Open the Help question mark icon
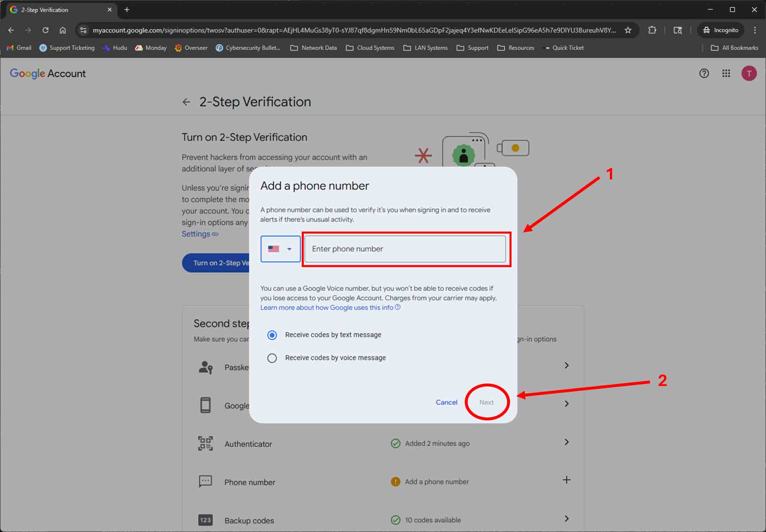 pyautogui.click(x=704, y=73)
